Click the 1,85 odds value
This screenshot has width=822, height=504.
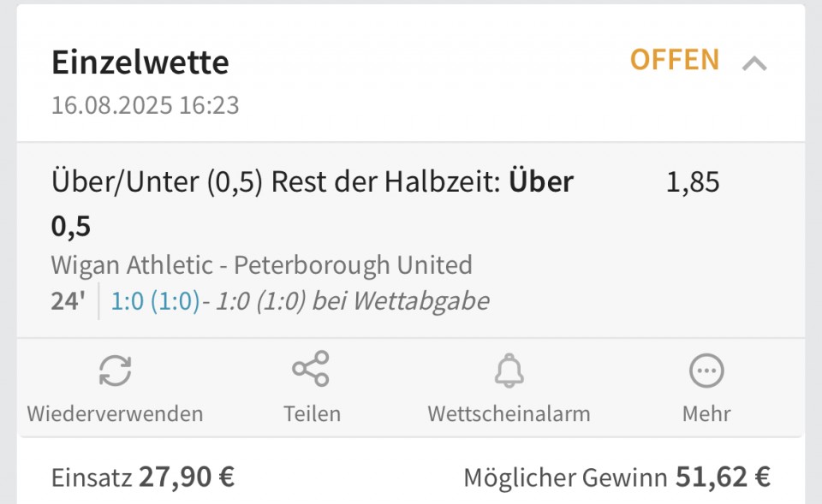693,182
